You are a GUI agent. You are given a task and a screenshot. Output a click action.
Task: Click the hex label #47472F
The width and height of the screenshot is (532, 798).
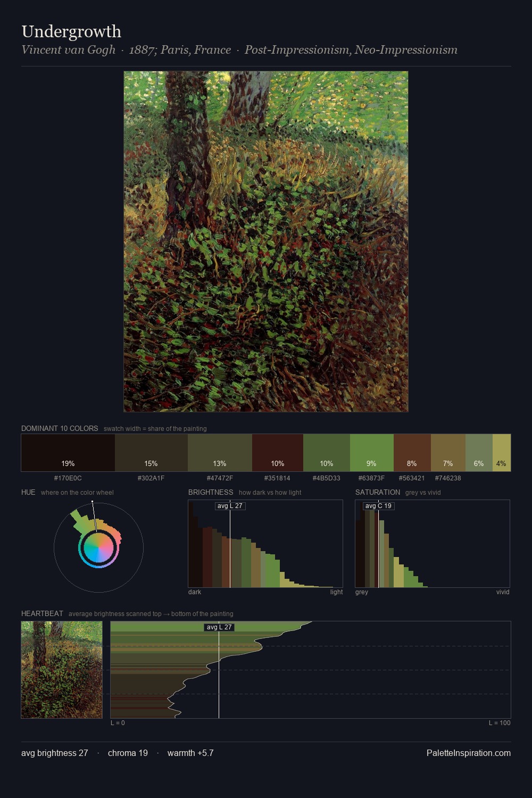click(220, 478)
